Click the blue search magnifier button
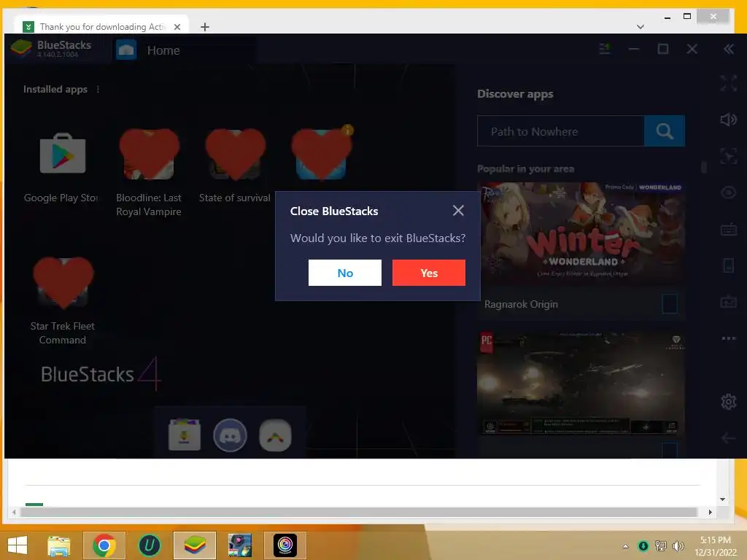This screenshot has width=747, height=560. pos(665,131)
